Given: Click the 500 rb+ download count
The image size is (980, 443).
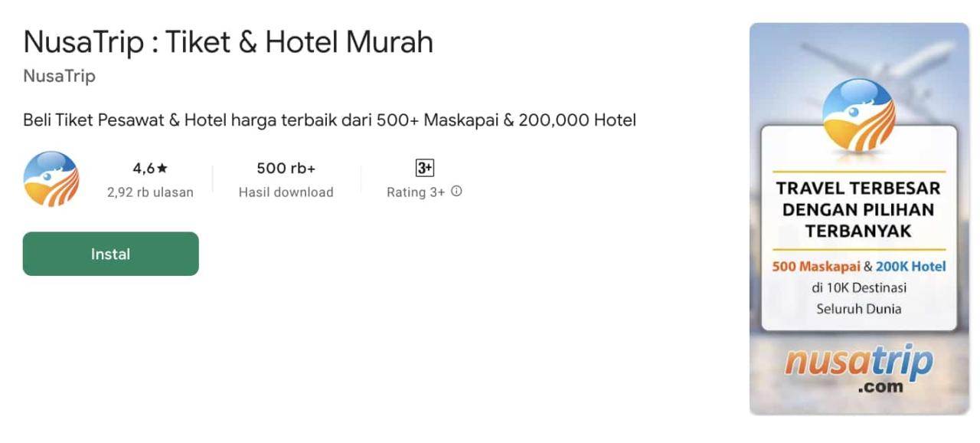Looking at the screenshot, I should (286, 167).
